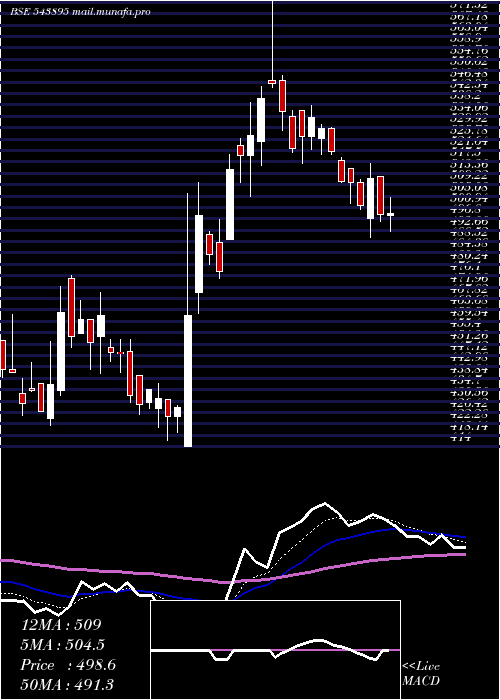
Task: Click the 529.92 price axis label
Action: (x=469, y=119)
